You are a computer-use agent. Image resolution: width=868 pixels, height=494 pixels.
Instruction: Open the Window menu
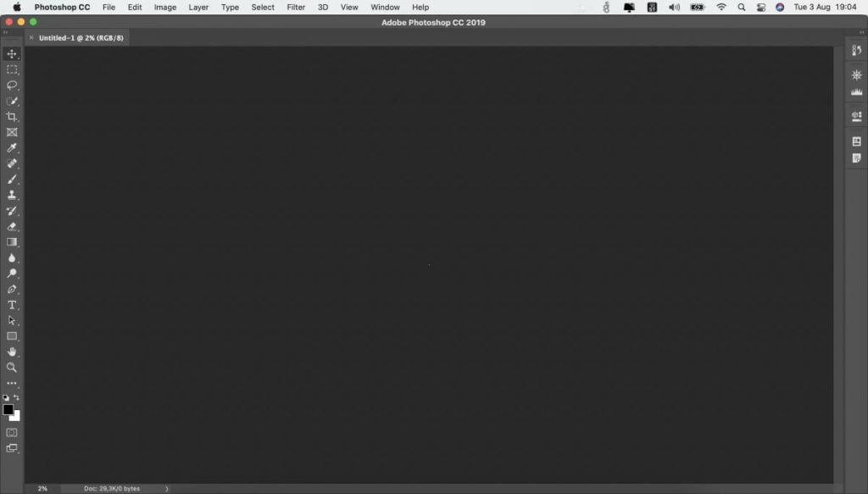coord(385,7)
